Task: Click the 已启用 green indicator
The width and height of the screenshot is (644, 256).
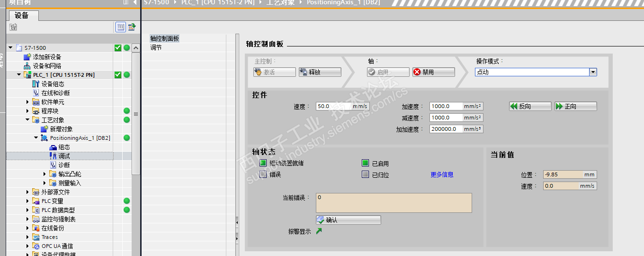Action: coord(365,163)
